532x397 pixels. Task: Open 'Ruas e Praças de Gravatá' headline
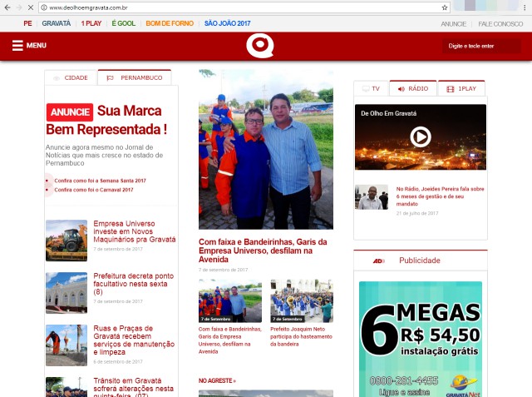(134, 340)
